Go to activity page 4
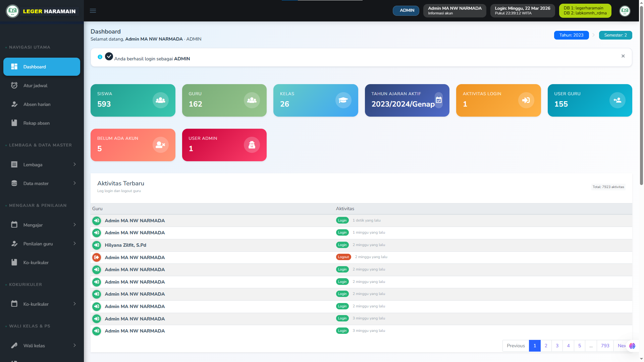The height and width of the screenshot is (362, 644). coord(568,346)
